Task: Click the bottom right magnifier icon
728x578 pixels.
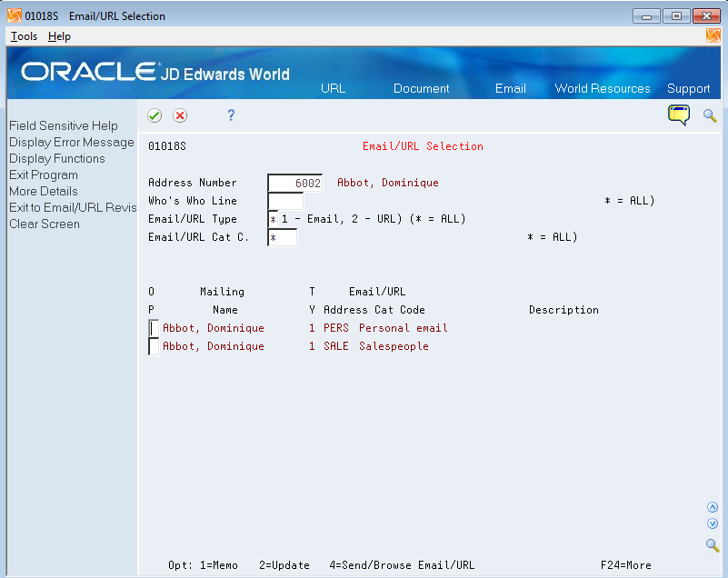Action: point(713,545)
